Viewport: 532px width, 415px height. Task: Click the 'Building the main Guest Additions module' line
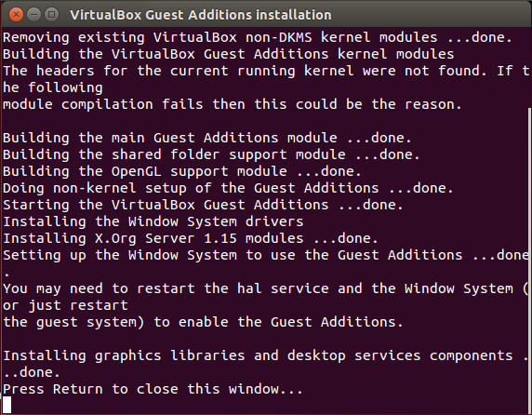tap(207, 138)
